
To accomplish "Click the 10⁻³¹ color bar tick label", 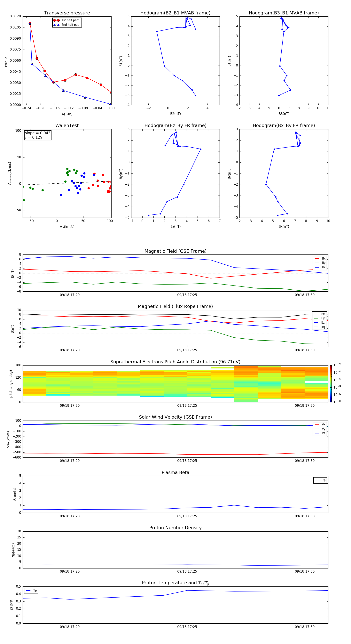I will 337,402.
